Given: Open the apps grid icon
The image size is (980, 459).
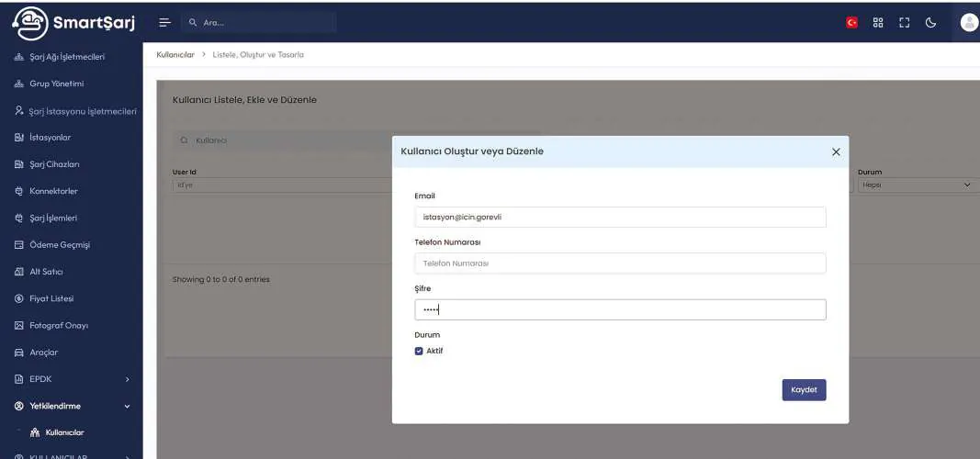Looking at the screenshot, I should coord(878,22).
